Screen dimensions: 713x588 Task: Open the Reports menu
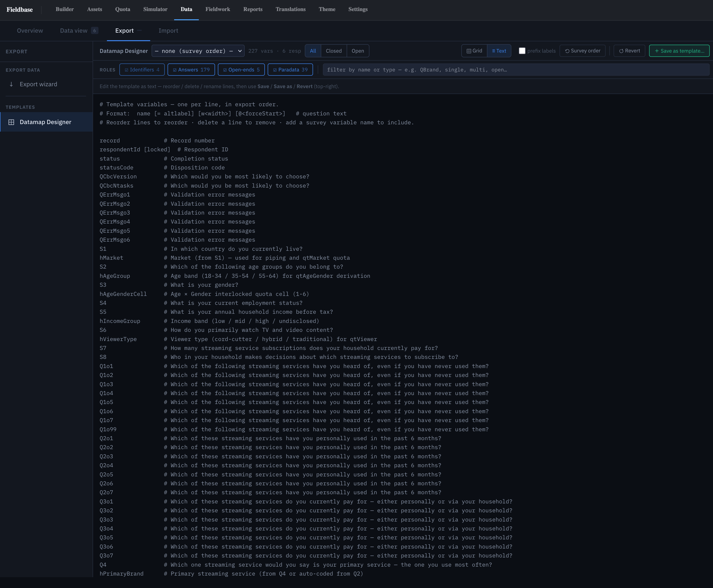pyautogui.click(x=253, y=9)
